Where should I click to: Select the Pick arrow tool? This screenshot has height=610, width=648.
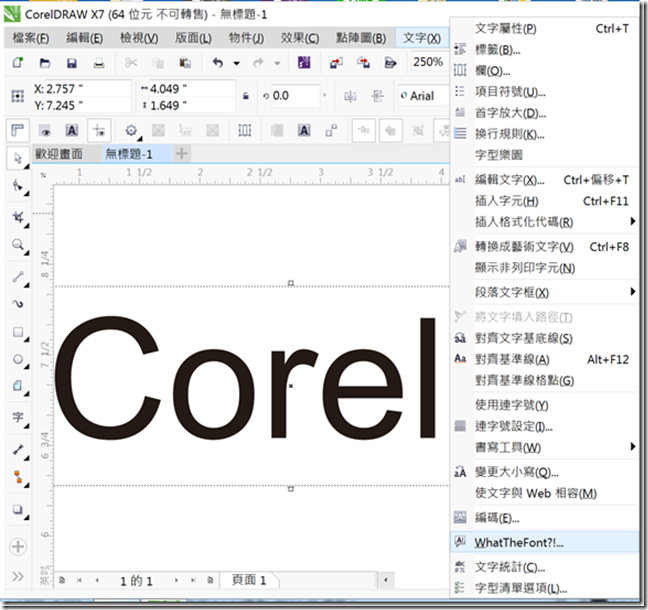(x=18, y=158)
